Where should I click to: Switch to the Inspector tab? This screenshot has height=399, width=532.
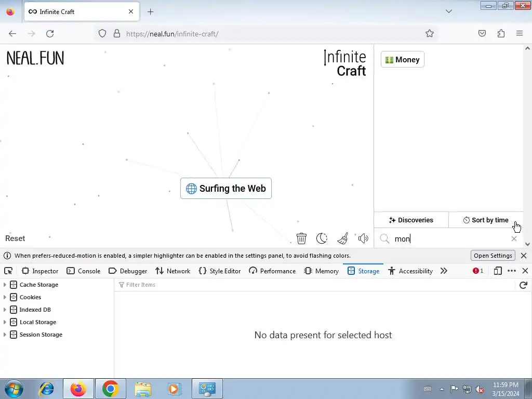(x=40, y=271)
